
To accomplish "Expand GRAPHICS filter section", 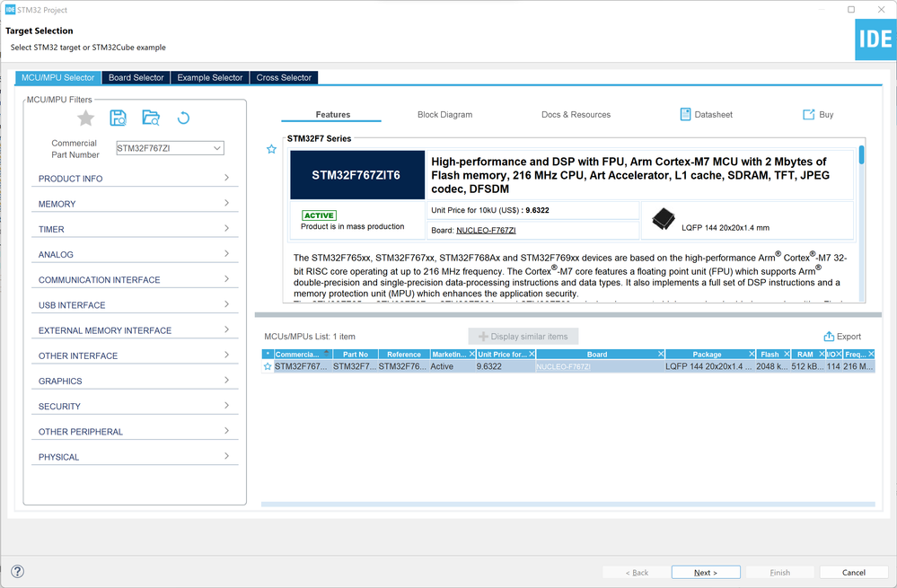I will coord(135,381).
